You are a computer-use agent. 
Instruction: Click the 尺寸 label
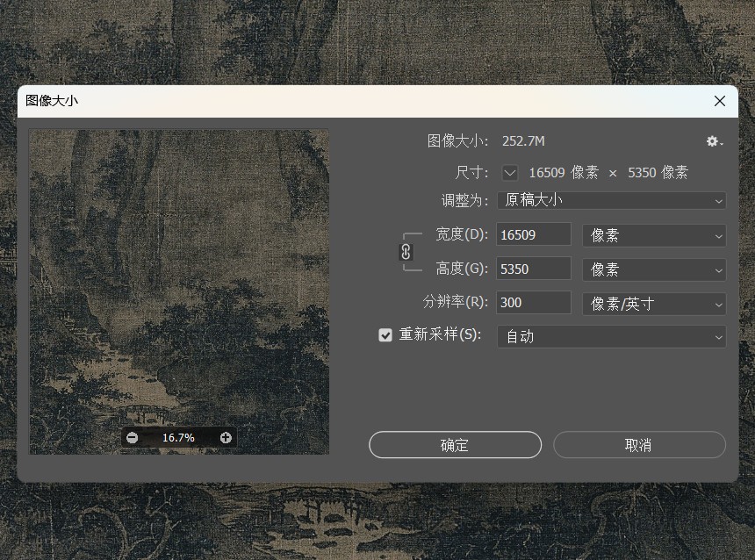(471, 172)
